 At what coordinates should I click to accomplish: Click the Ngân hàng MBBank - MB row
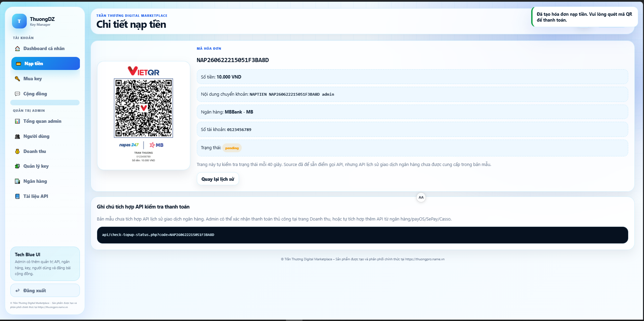412,112
